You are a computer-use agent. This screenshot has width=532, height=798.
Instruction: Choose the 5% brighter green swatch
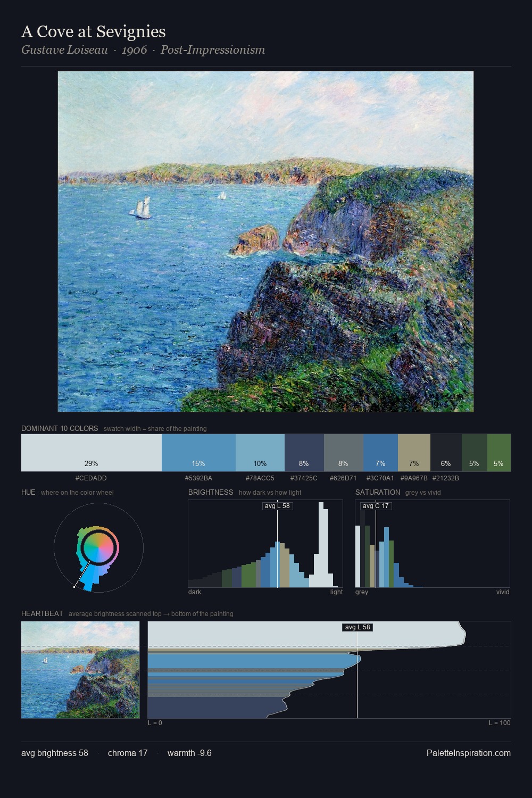[x=499, y=453]
